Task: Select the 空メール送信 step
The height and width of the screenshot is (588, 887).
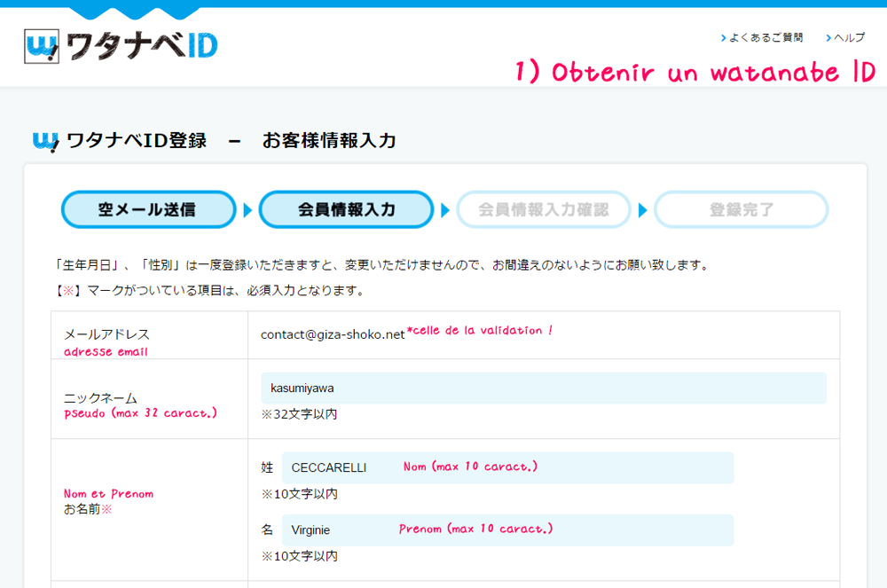Action: 148,210
